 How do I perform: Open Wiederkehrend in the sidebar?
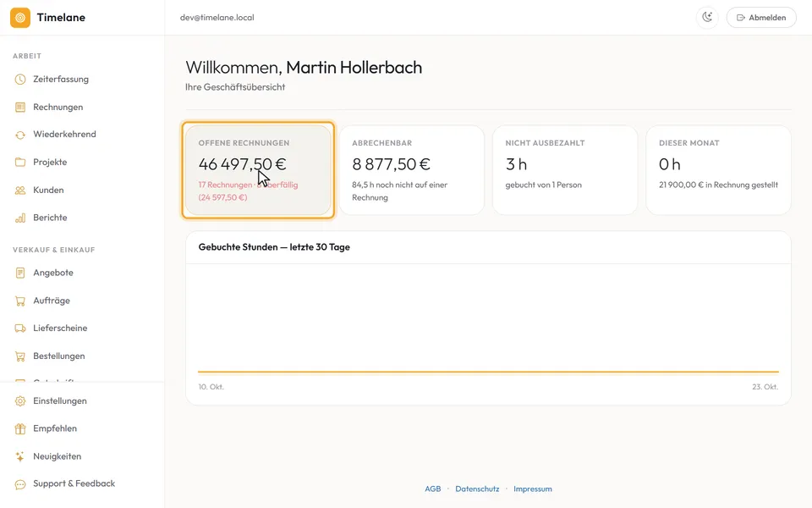pos(65,135)
